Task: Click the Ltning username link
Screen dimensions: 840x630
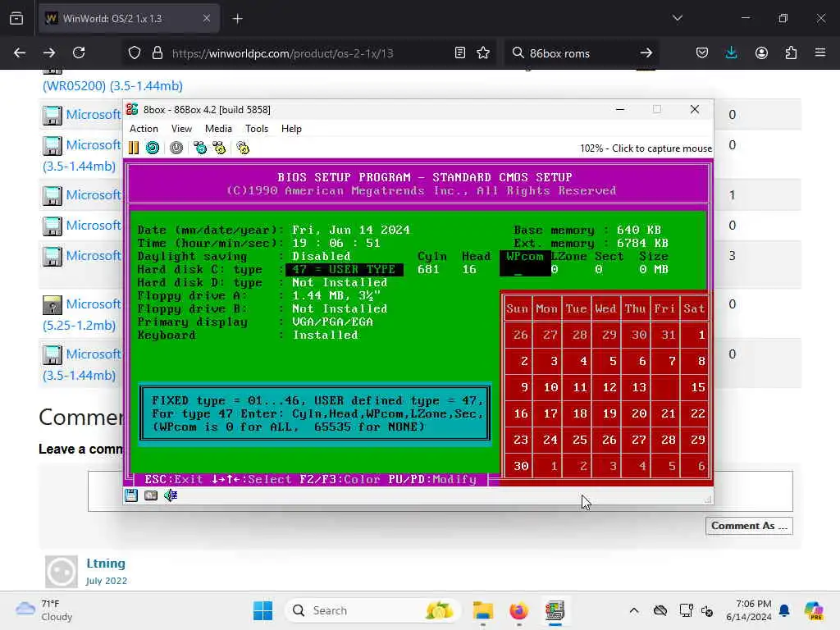Action: (106, 563)
